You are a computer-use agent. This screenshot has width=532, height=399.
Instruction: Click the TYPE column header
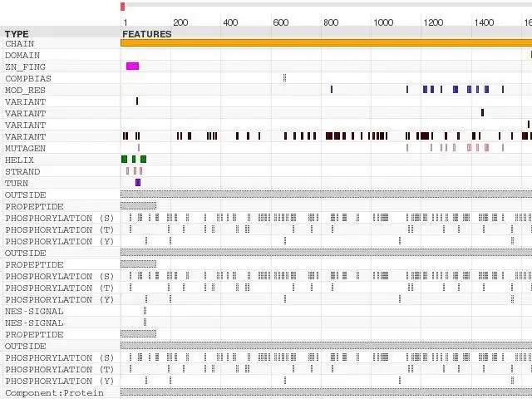tap(17, 34)
